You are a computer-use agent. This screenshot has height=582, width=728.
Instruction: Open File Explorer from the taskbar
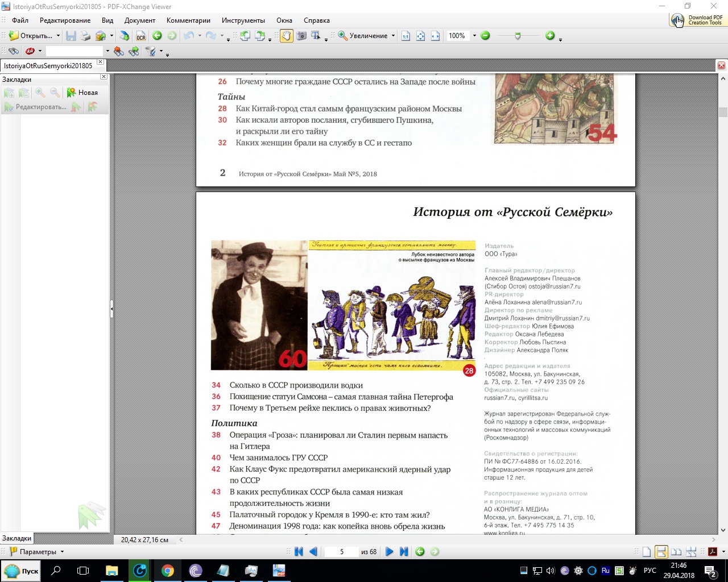tap(111, 571)
